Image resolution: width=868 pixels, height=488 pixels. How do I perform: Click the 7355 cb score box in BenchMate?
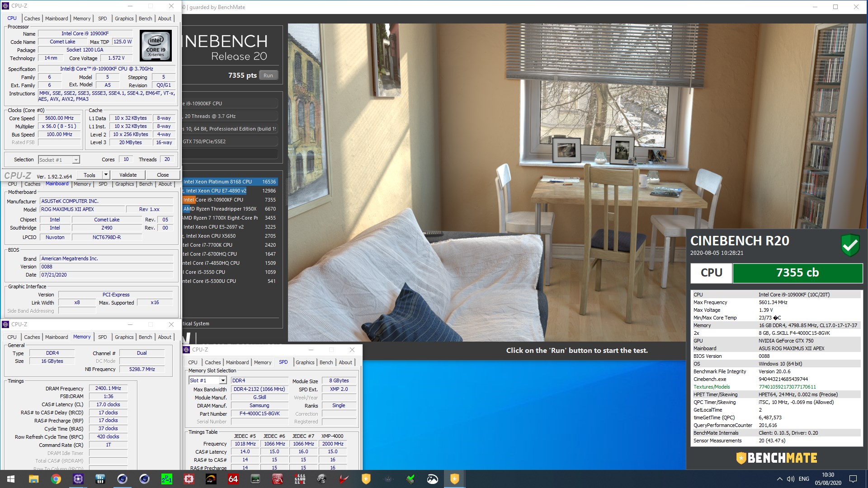pyautogui.click(x=797, y=273)
